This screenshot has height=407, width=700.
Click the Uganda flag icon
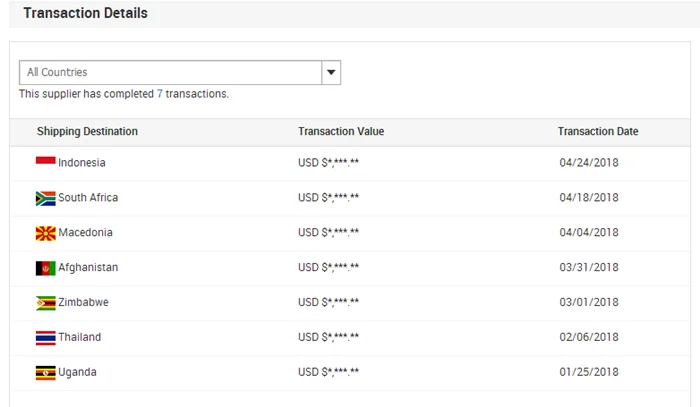(45, 373)
